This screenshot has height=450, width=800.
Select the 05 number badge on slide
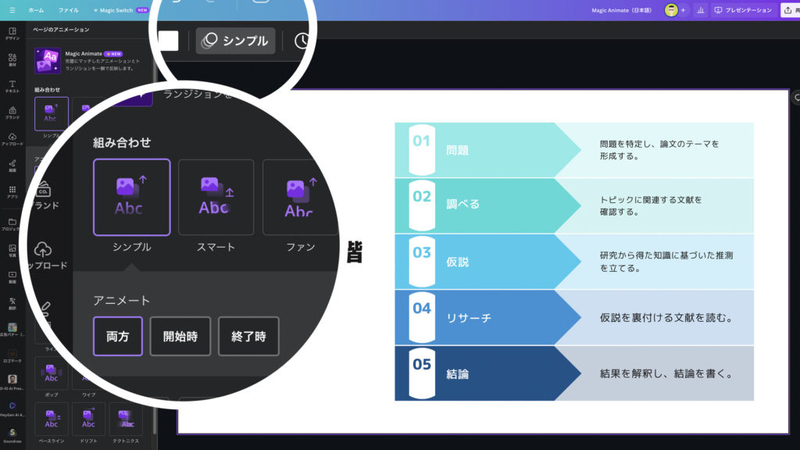(422, 373)
